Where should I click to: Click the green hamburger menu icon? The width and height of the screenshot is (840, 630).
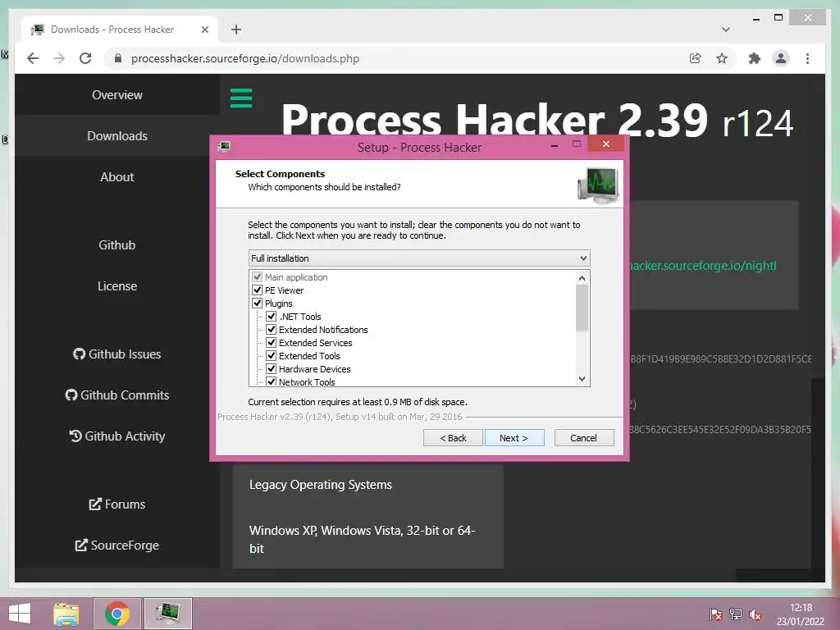click(x=241, y=98)
